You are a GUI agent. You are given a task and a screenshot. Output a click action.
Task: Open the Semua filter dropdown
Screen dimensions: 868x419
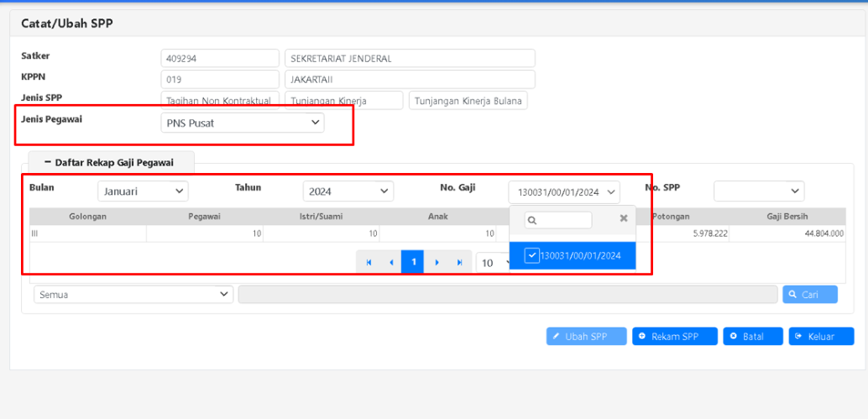(x=133, y=295)
